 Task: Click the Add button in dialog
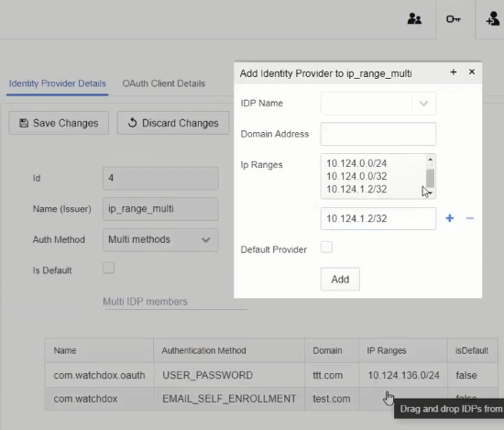click(x=340, y=279)
